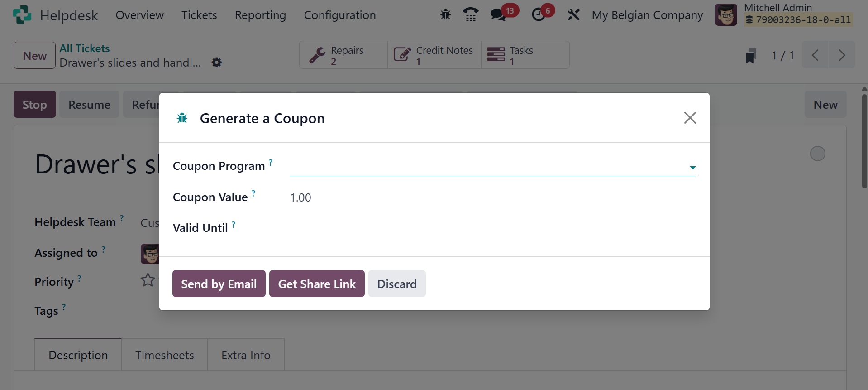Open the debug bug icon in navbar
Screen dimensions: 868x390
coord(445,15)
